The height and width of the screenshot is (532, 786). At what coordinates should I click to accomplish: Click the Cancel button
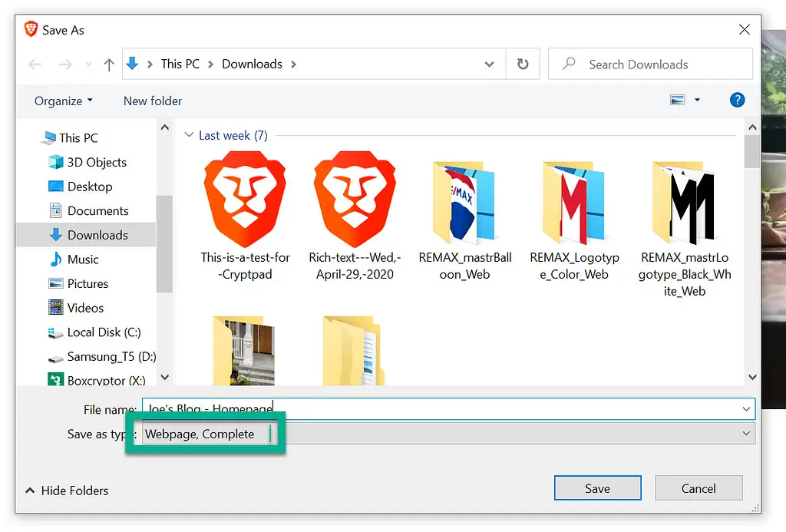[698, 487]
